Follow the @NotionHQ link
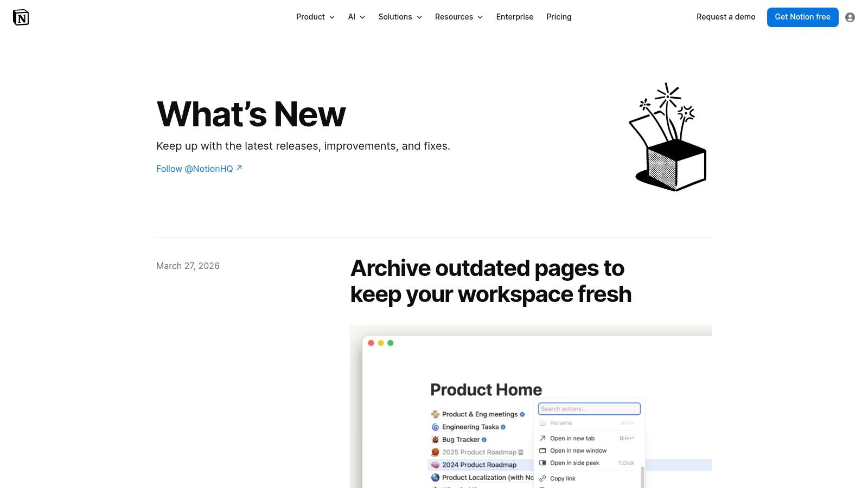The height and width of the screenshot is (488, 868). (199, 169)
